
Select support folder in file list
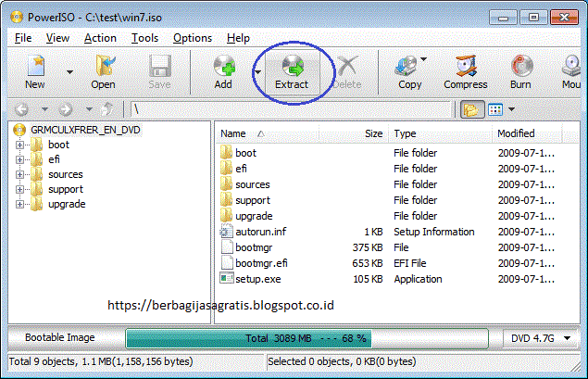pyautogui.click(x=253, y=200)
